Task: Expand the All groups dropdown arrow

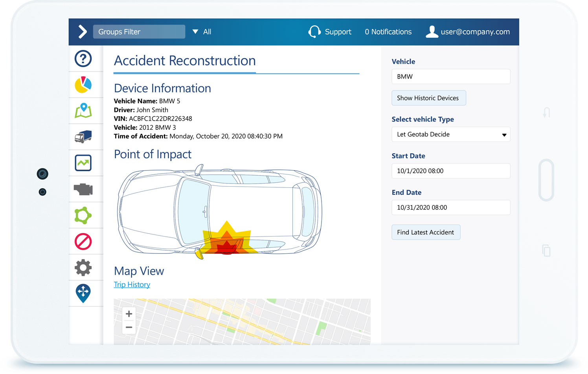Action: click(x=195, y=32)
